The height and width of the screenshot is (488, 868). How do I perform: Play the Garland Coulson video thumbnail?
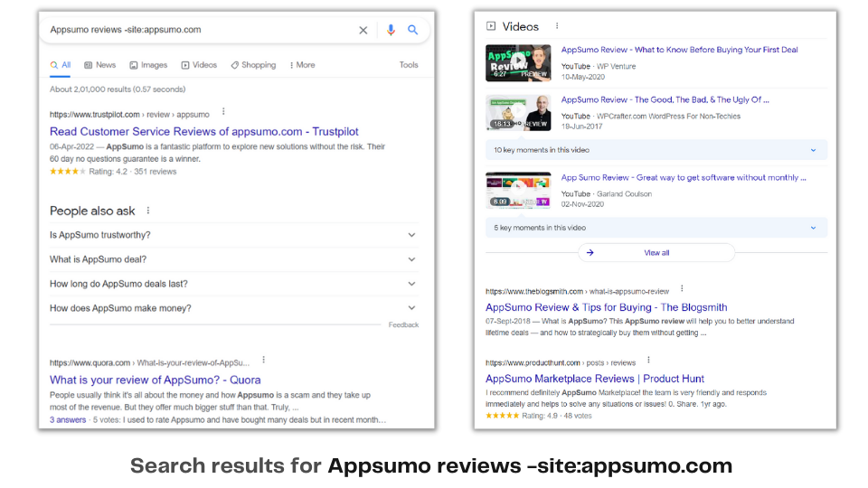click(x=518, y=191)
